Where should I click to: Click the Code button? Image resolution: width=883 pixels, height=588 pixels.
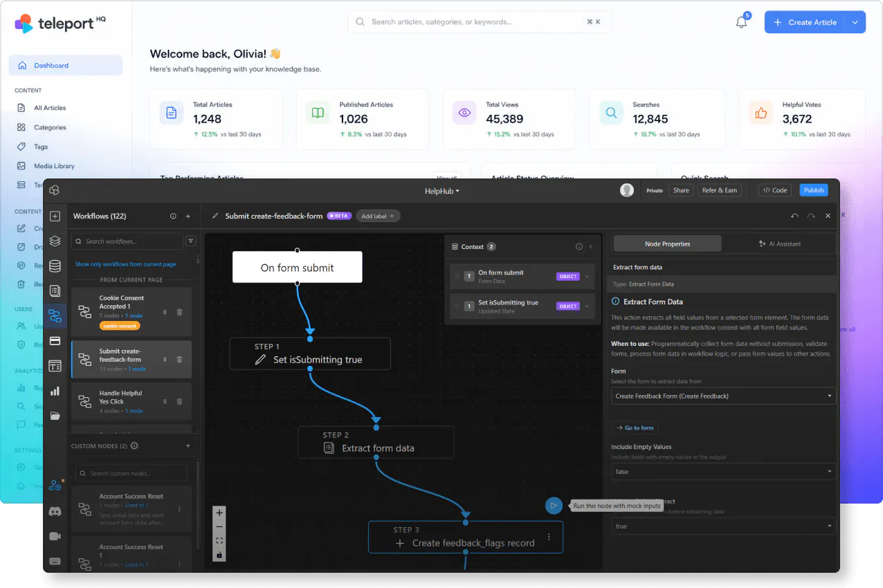[775, 190]
